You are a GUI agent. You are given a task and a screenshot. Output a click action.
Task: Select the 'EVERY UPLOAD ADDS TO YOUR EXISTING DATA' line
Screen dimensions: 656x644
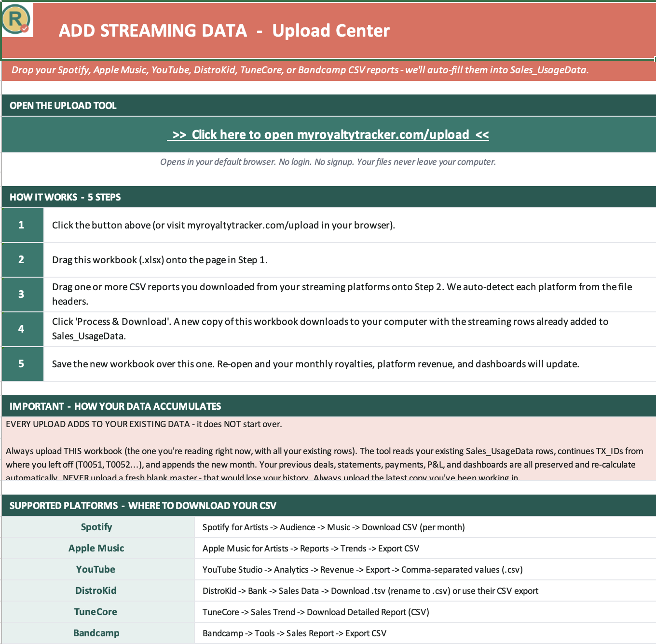pyautogui.click(x=144, y=424)
